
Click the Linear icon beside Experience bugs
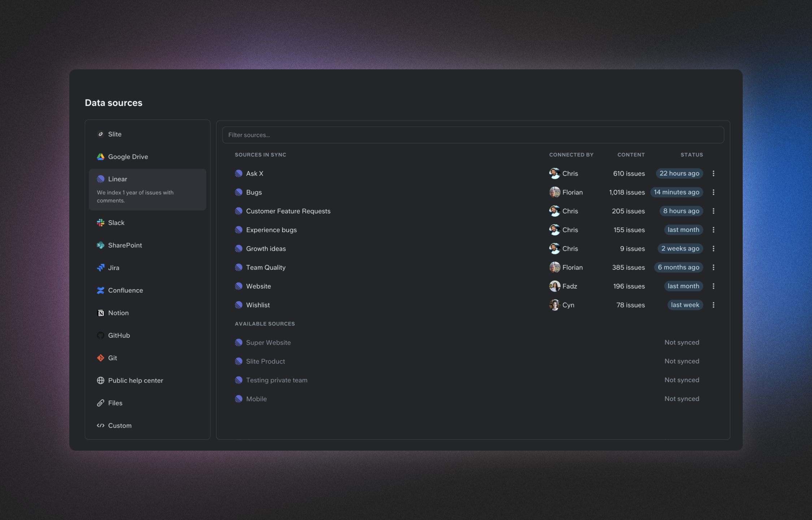tap(239, 230)
